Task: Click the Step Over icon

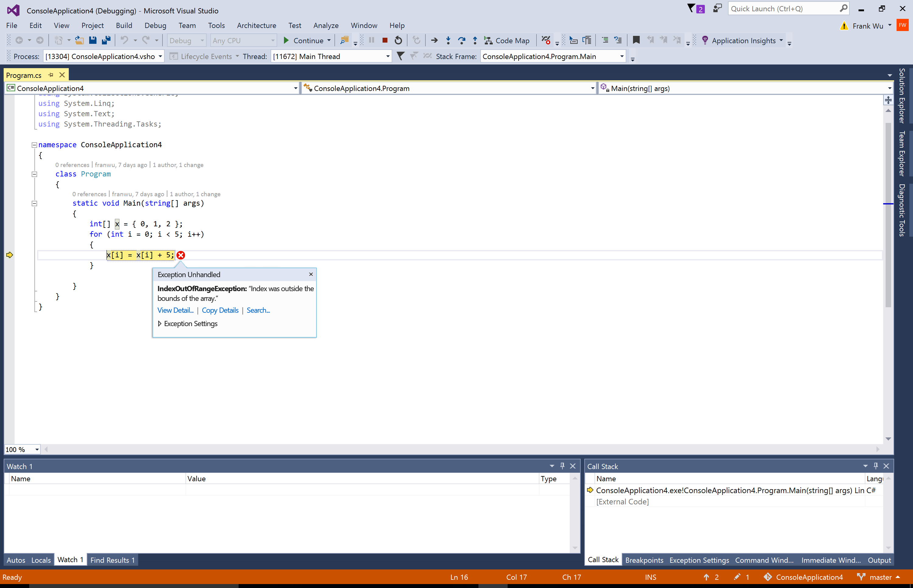Action: click(461, 40)
